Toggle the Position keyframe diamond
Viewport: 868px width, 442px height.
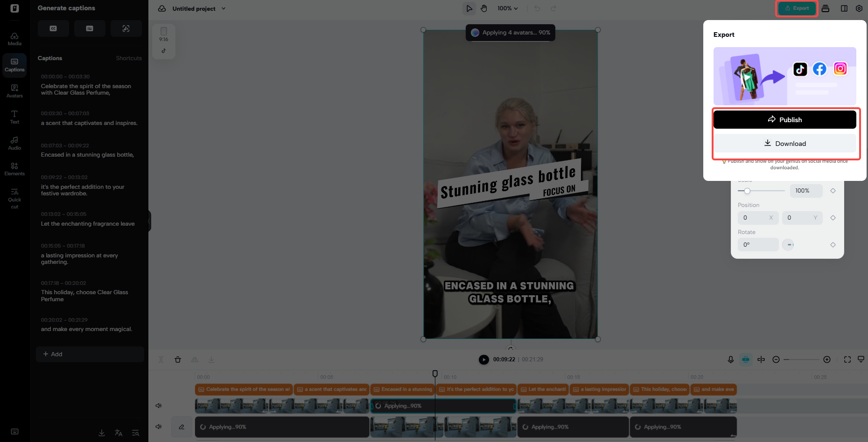click(833, 218)
